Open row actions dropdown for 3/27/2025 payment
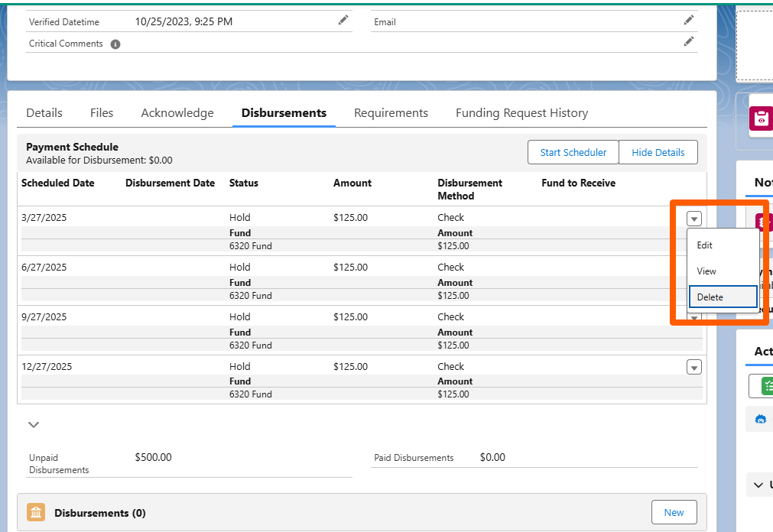 pyautogui.click(x=694, y=219)
